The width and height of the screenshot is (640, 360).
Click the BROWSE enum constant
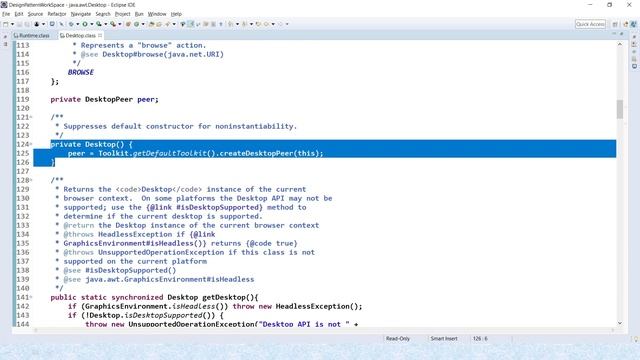80,72
